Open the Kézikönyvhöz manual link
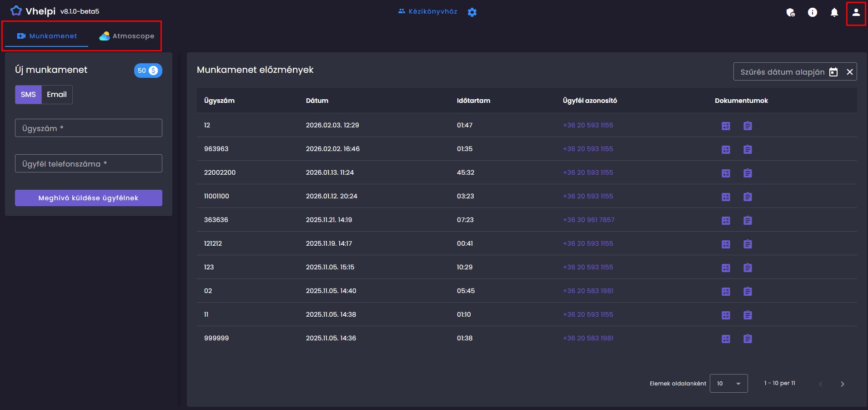The width and height of the screenshot is (868, 410). coord(427,11)
